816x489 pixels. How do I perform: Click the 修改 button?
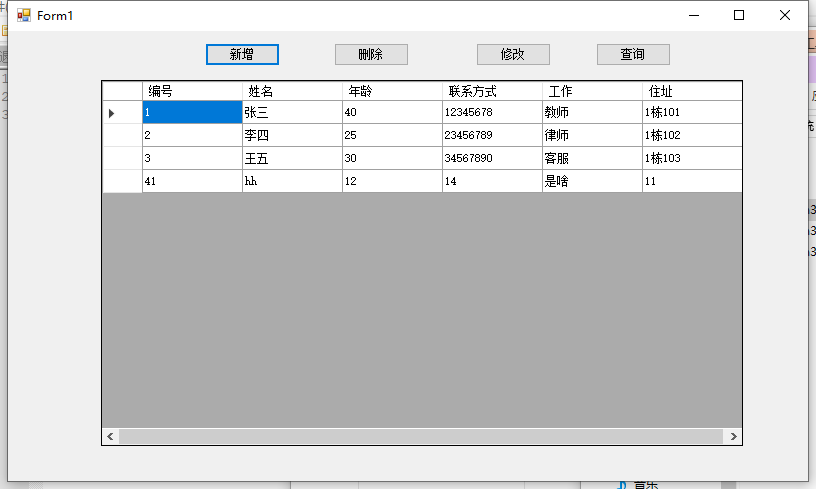(x=513, y=54)
